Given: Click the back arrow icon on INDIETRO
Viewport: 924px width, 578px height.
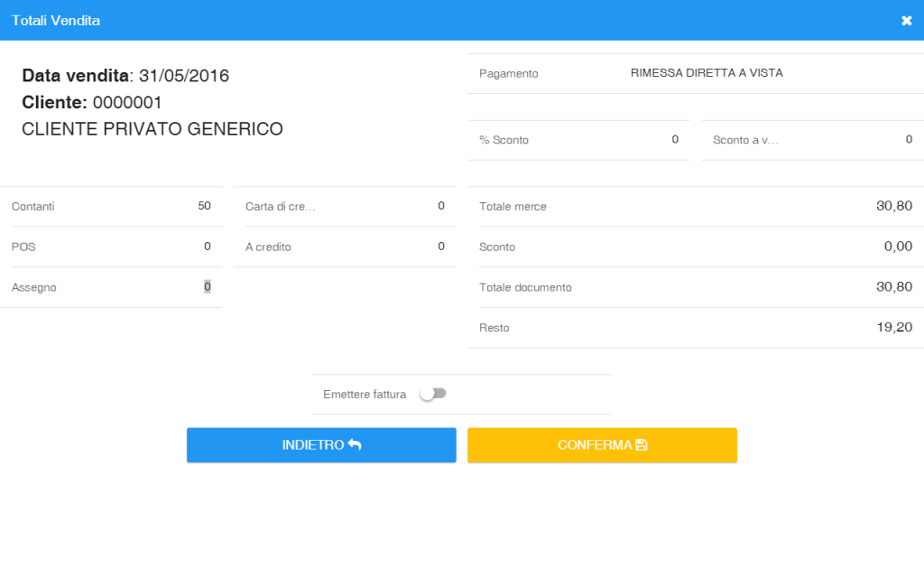Looking at the screenshot, I should [356, 444].
